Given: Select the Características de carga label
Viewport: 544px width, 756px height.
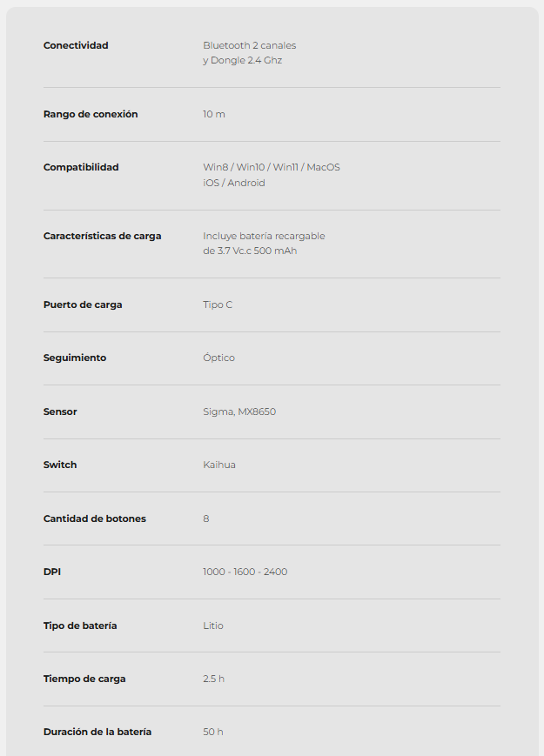Looking at the screenshot, I should [102, 236].
